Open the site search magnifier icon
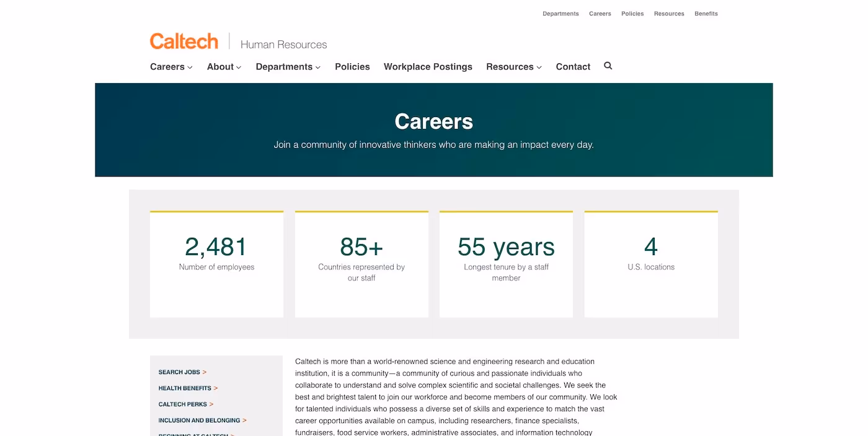This screenshot has height=436, width=868. (x=608, y=66)
